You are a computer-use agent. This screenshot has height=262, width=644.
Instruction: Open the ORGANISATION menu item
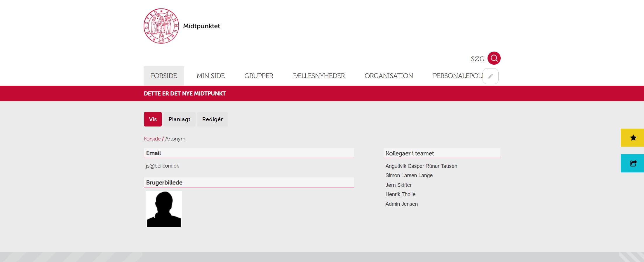[389, 76]
